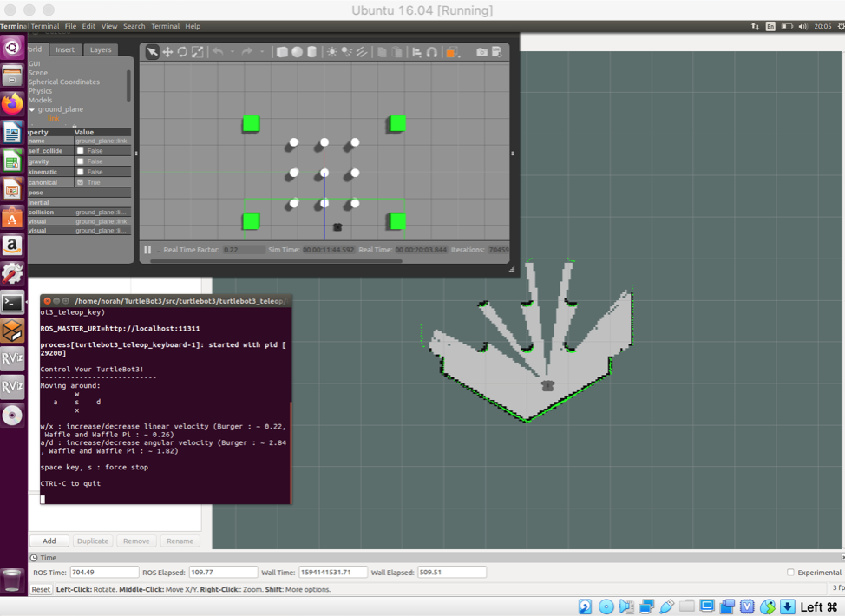Select the Scale Mode tool
845x616 pixels.
click(196, 51)
